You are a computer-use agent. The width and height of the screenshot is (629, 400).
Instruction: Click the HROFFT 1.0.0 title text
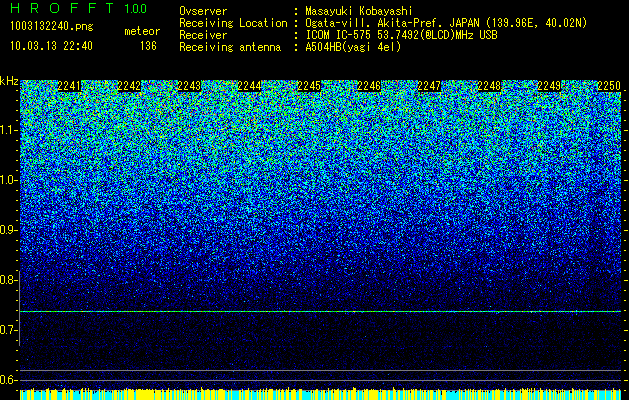click(79, 8)
